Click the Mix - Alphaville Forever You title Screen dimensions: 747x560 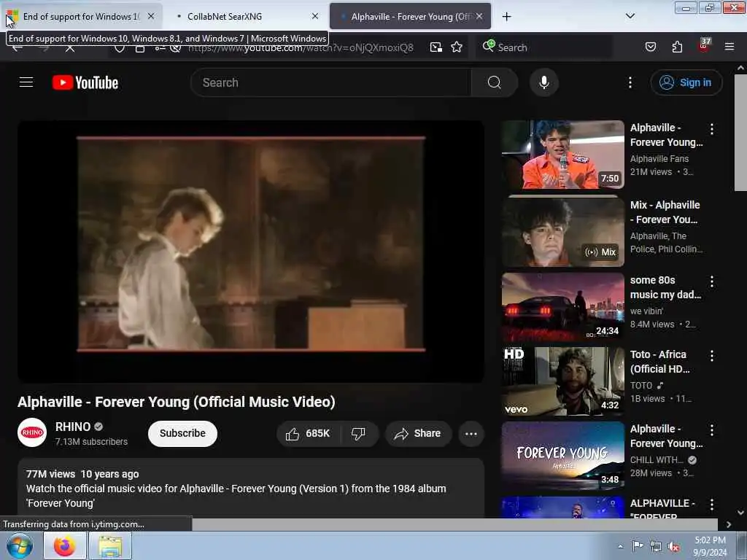pyautogui.click(x=665, y=212)
